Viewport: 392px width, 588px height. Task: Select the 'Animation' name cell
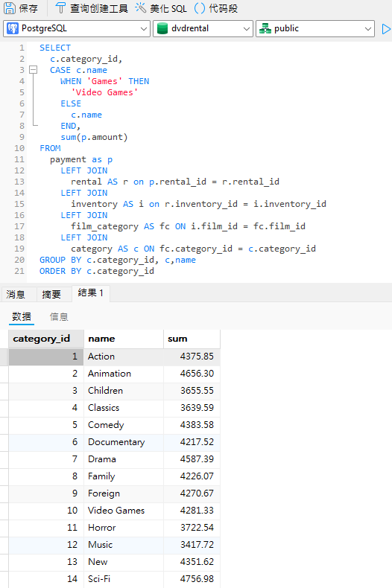[124, 374]
